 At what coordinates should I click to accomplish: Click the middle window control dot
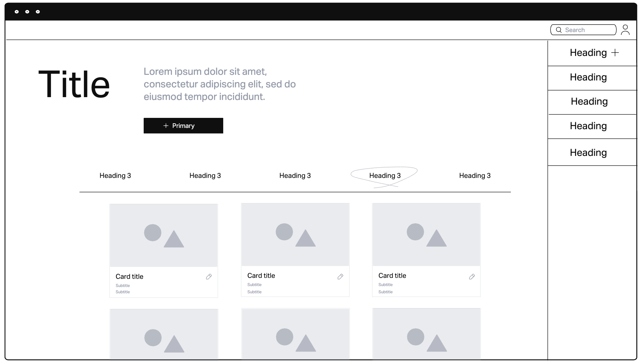pos(27,12)
